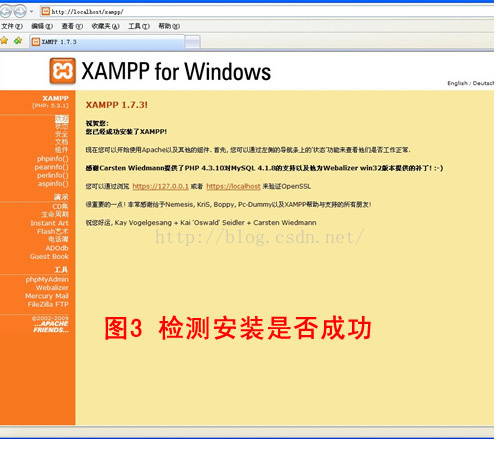Open FileZilla FTP from the tools list

pos(48,304)
